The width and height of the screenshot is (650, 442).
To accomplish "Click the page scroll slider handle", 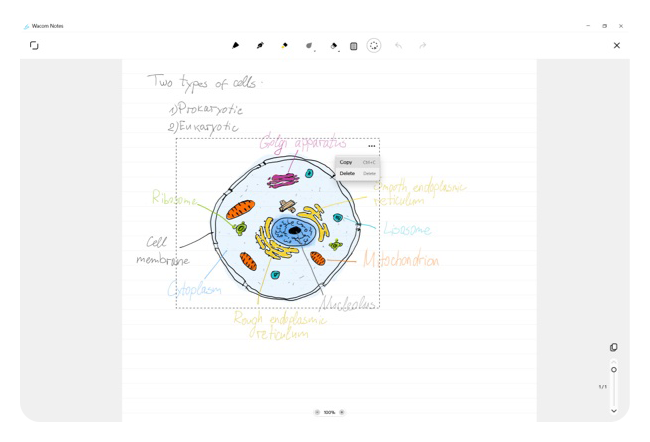I will pyautogui.click(x=614, y=369).
